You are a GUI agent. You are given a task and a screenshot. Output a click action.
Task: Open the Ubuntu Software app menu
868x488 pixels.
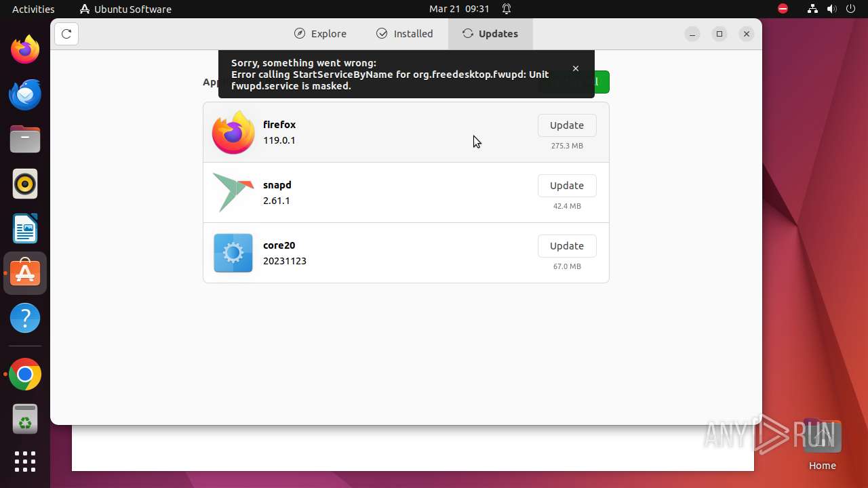[125, 9]
